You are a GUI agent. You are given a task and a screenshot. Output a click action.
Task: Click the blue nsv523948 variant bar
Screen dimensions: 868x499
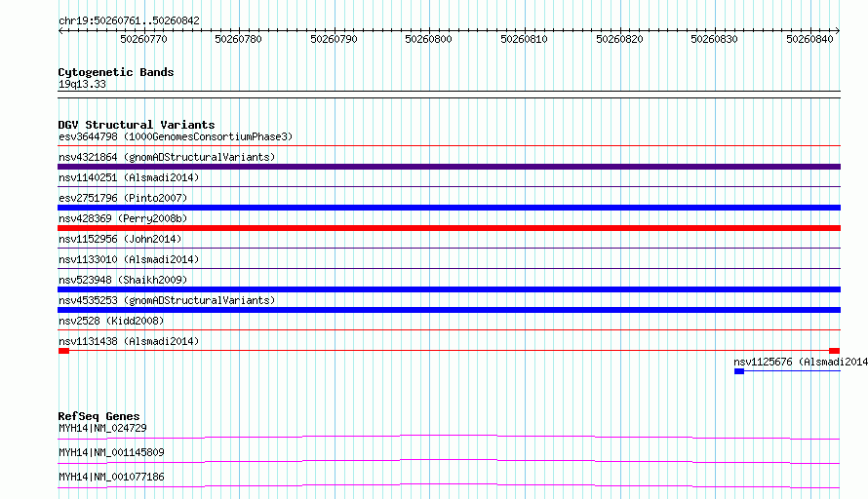point(449,289)
